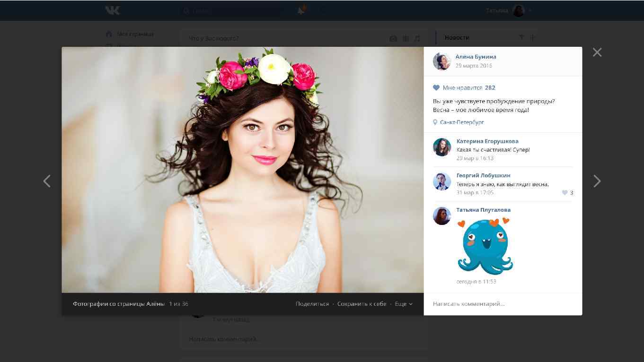The image size is (644, 362).
Task: Go to the next photo arrow
Action: (x=597, y=181)
